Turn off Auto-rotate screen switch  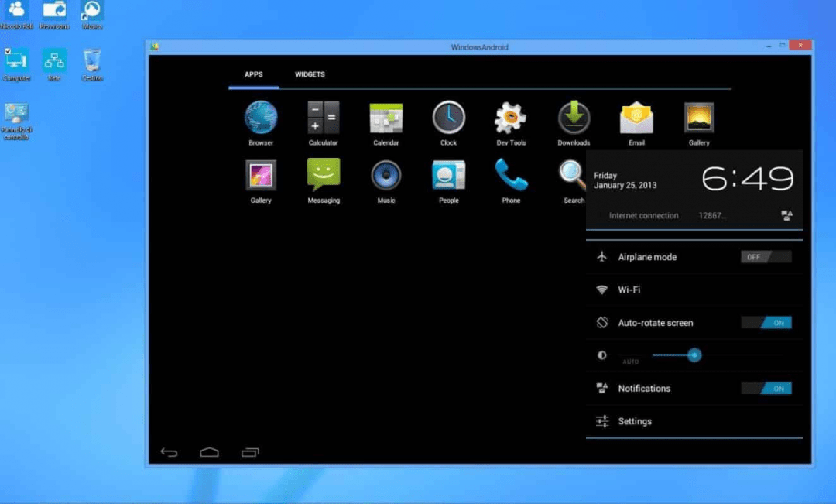[x=766, y=323]
